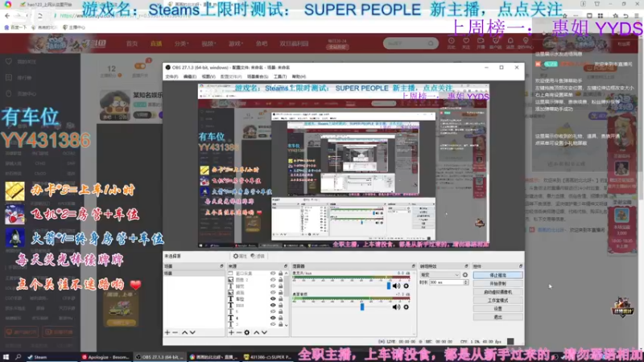Toggle visibility of 图像 2 source
The image size is (644, 362).
click(x=273, y=280)
